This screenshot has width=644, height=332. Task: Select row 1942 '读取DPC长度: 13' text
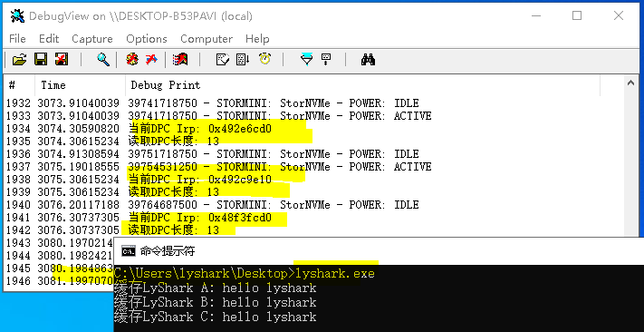[174, 230]
